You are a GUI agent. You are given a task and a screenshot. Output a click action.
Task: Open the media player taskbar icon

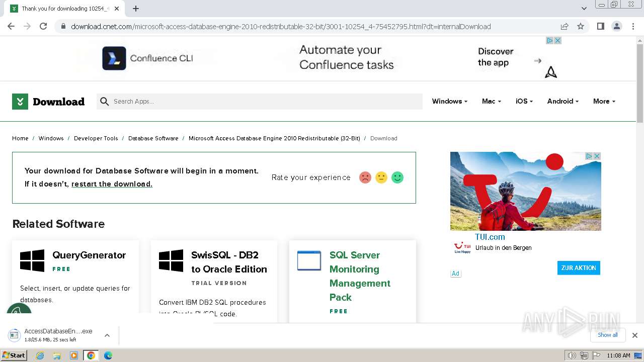[74, 355]
